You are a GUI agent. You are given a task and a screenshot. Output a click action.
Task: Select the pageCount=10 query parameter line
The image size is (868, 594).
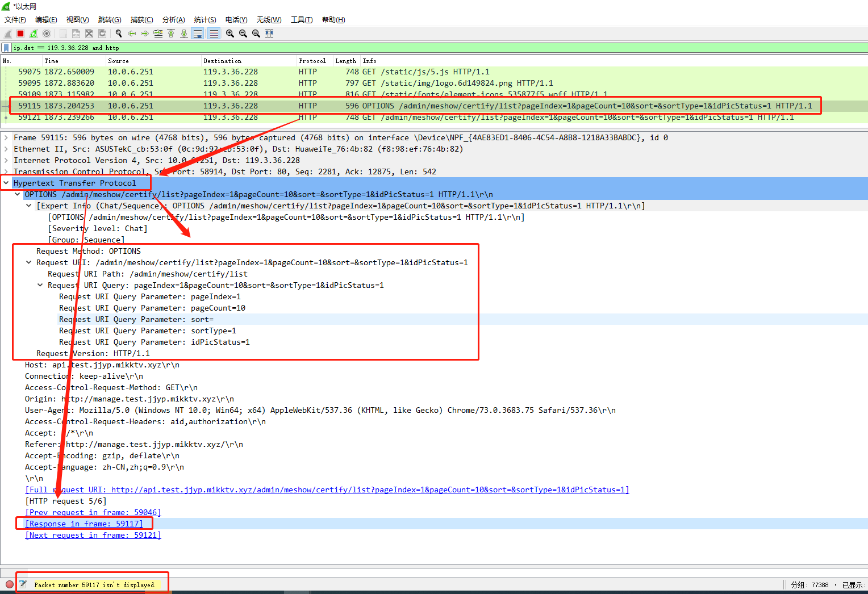152,308
